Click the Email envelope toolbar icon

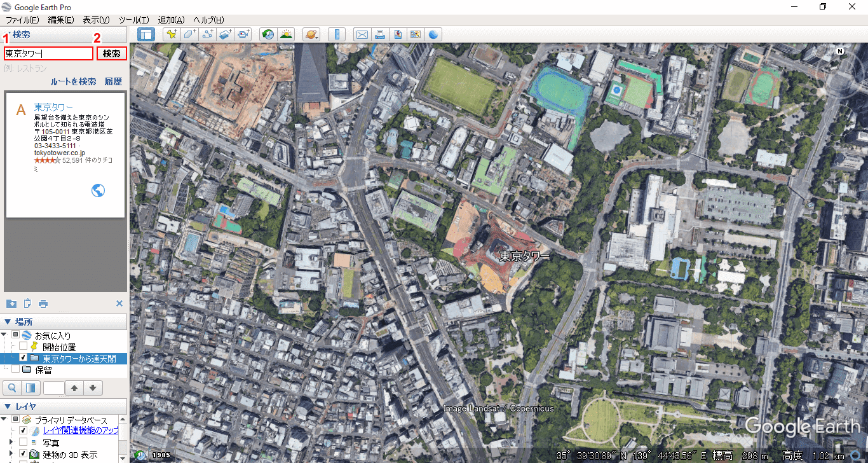coord(362,34)
